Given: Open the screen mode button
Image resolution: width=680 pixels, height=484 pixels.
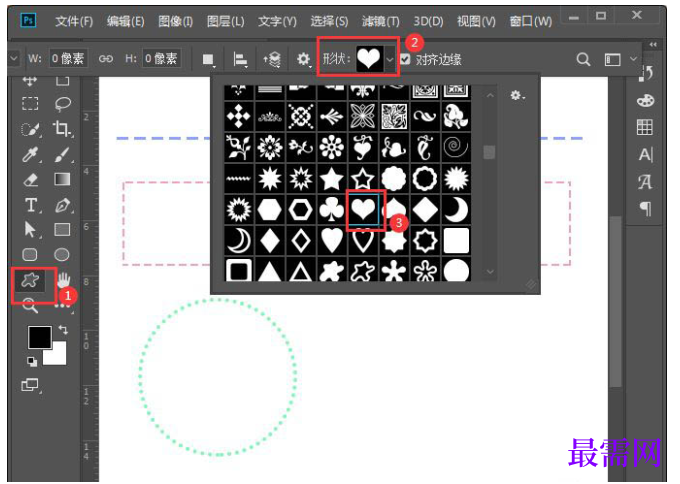Looking at the screenshot, I should (x=30, y=385).
